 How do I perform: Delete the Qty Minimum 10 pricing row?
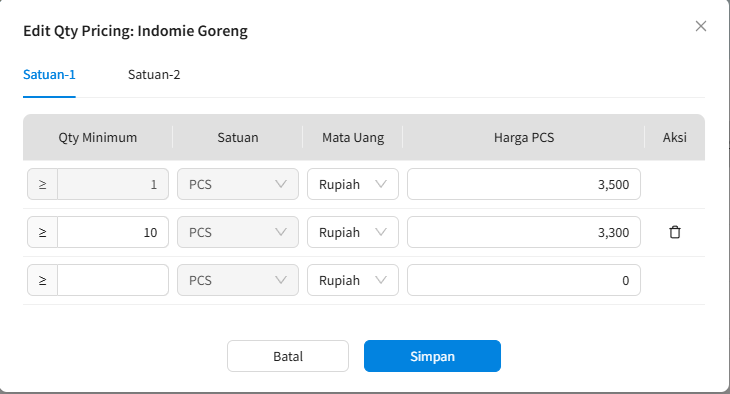pyautogui.click(x=675, y=232)
